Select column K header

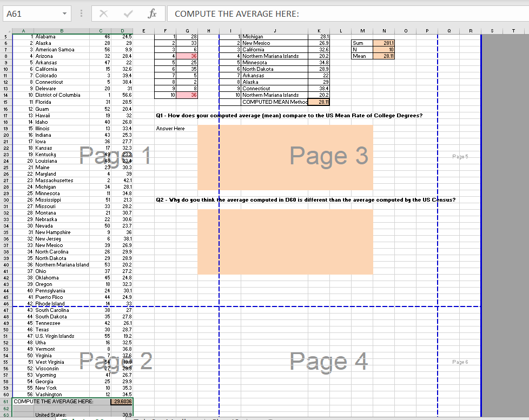pyautogui.click(x=319, y=31)
